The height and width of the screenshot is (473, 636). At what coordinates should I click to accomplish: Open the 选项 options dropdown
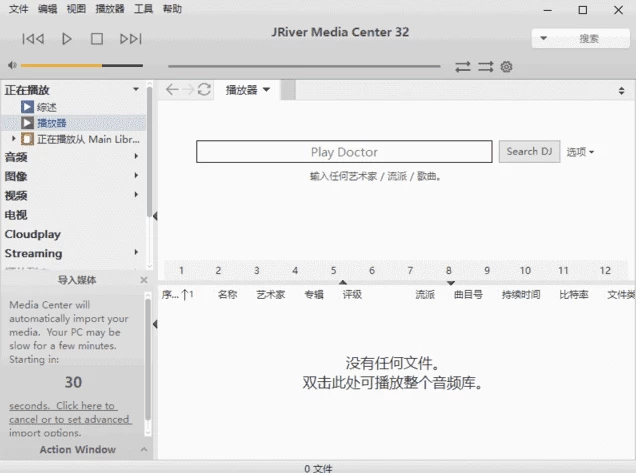click(580, 152)
